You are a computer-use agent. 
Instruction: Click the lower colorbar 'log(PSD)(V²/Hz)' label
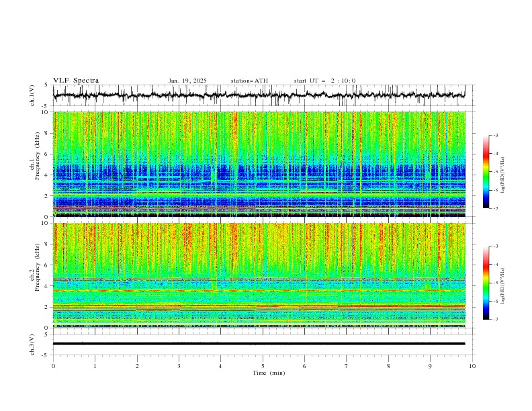click(502, 286)
